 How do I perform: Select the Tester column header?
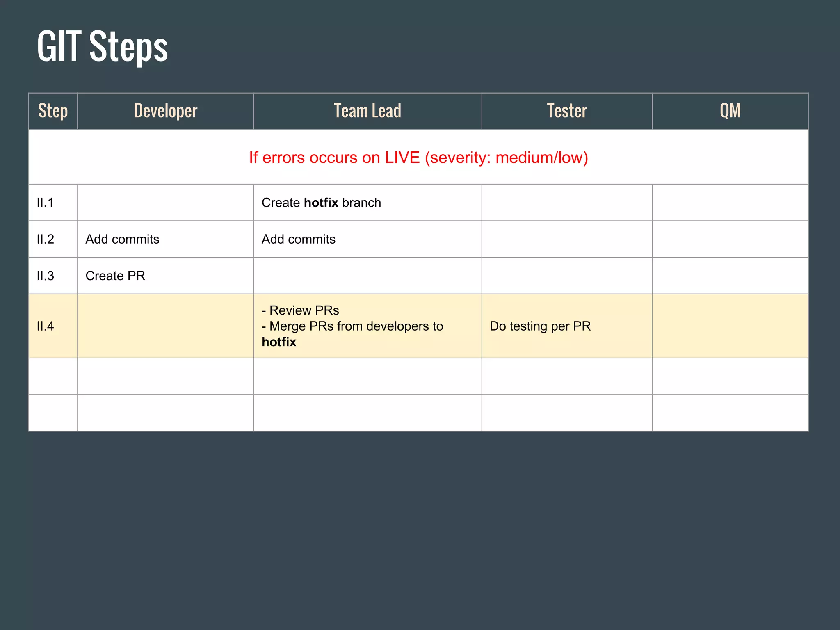click(567, 111)
